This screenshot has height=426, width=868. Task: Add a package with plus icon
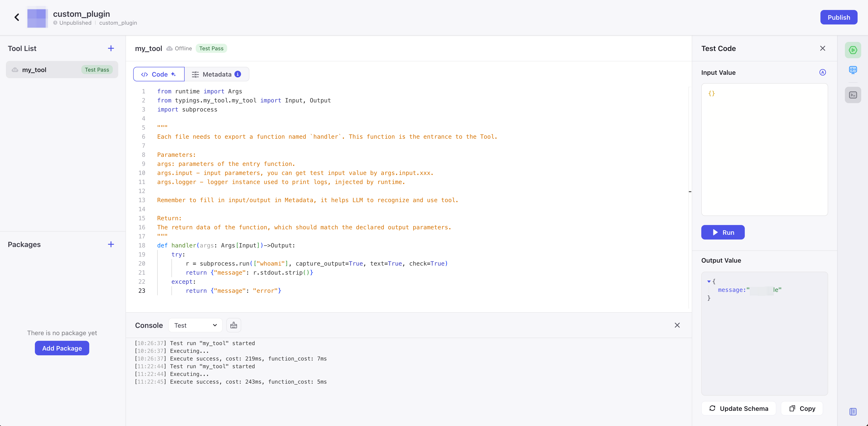(111, 244)
